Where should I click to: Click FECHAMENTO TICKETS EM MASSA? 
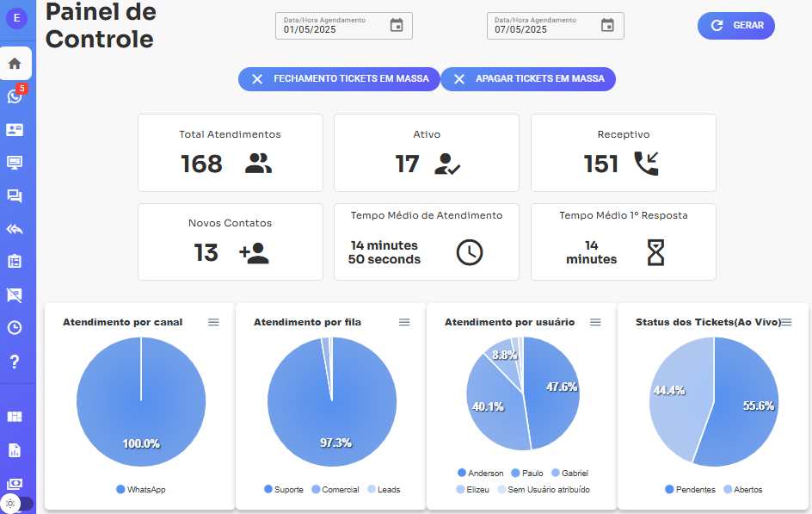[338, 78]
